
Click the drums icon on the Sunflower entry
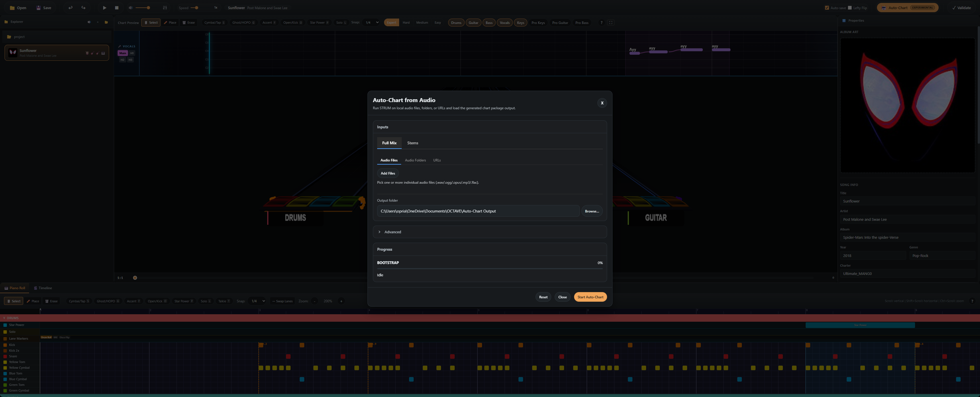(x=87, y=53)
